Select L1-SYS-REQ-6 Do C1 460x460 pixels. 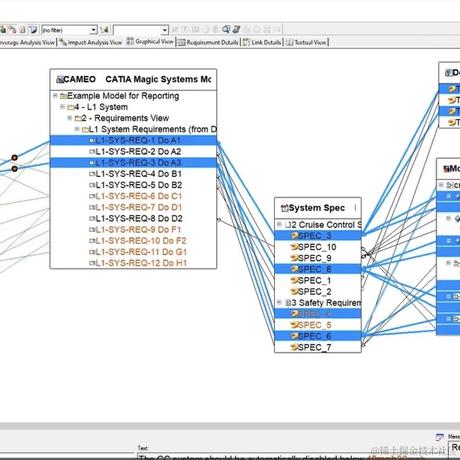click(x=133, y=196)
